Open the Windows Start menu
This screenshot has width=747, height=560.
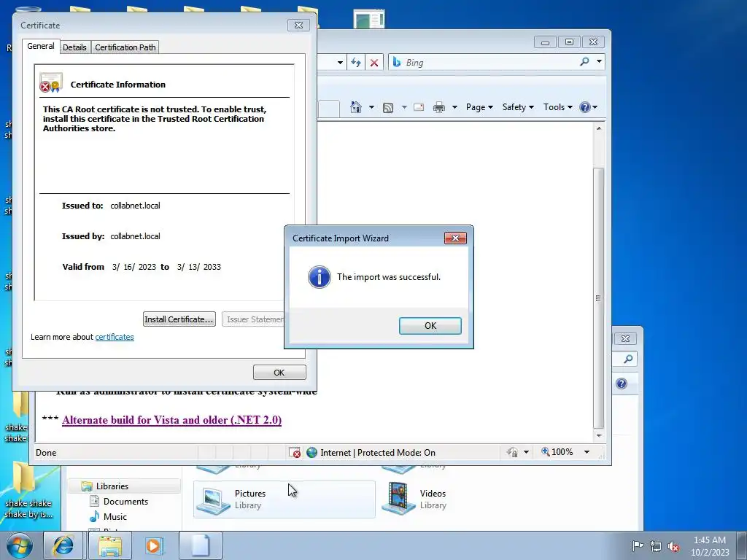click(x=20, y=545)
